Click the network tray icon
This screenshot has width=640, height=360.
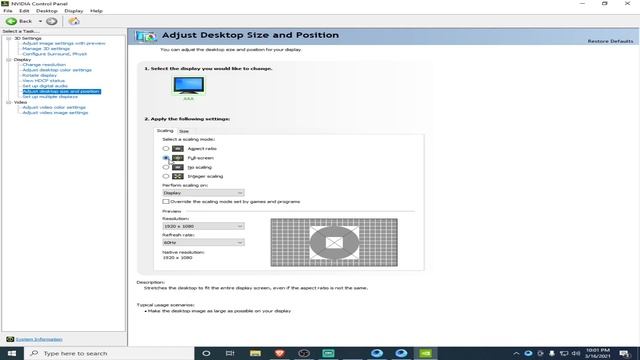coord(564,353)
